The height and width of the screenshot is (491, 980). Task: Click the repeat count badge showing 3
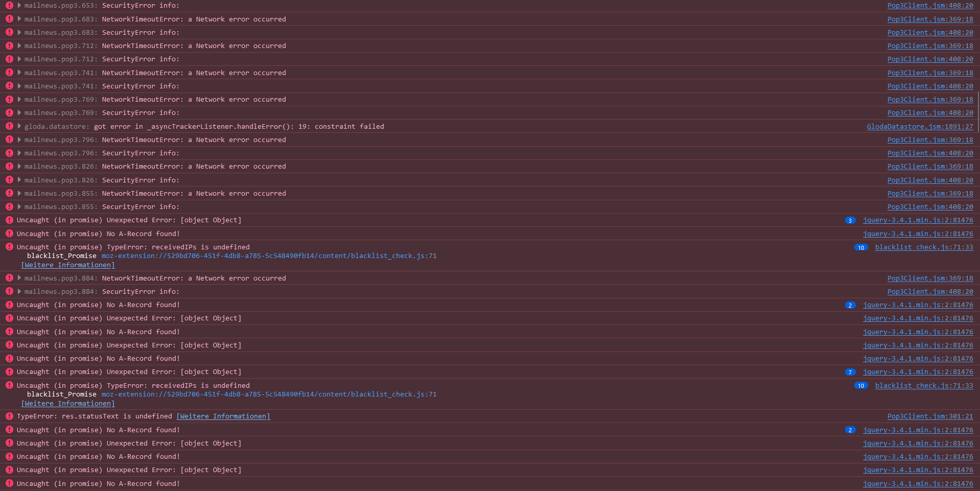tap(850, 221)
